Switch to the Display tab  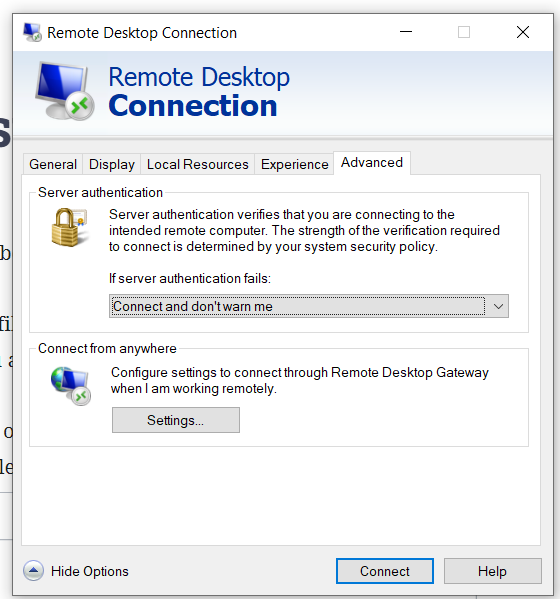[112, 164]
